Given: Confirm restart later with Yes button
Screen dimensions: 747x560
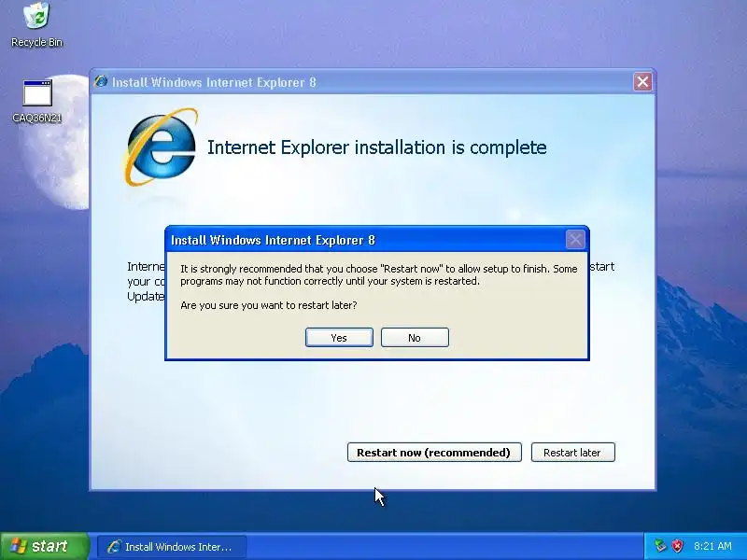Looking at the screenshot, I should click(339, 337).
